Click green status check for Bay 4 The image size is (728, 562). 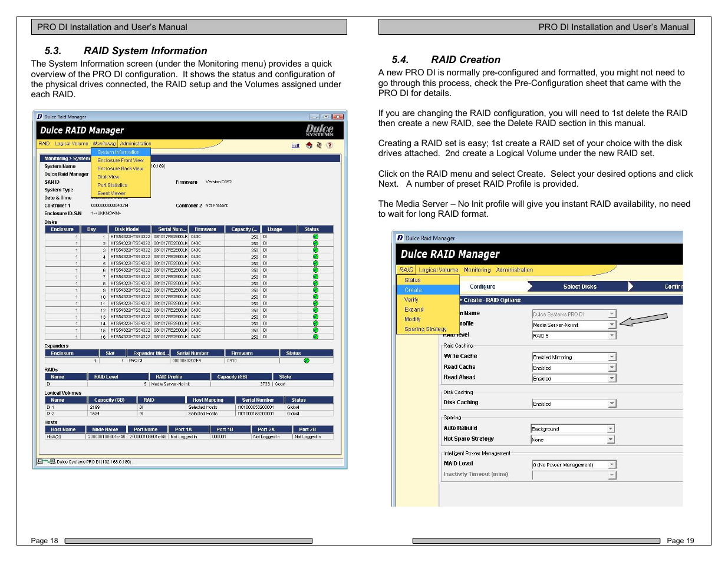point(315,256)
